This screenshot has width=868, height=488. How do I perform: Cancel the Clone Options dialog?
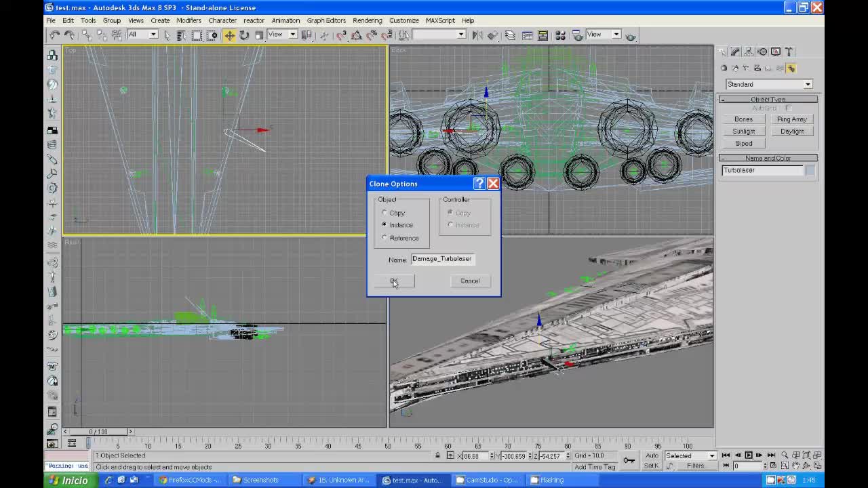pyautogui.click(x=470, y=281)
